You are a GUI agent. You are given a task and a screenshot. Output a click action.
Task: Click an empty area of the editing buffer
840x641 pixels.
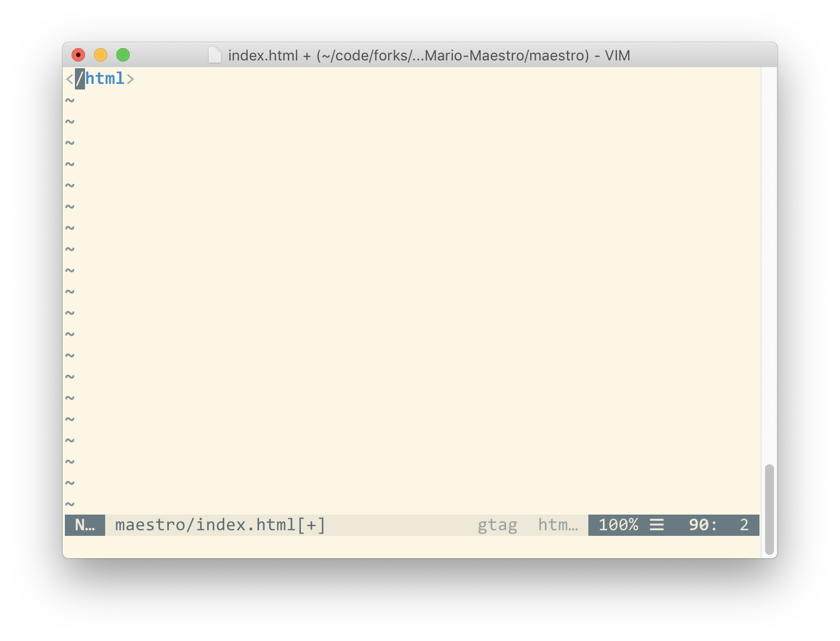391,280
